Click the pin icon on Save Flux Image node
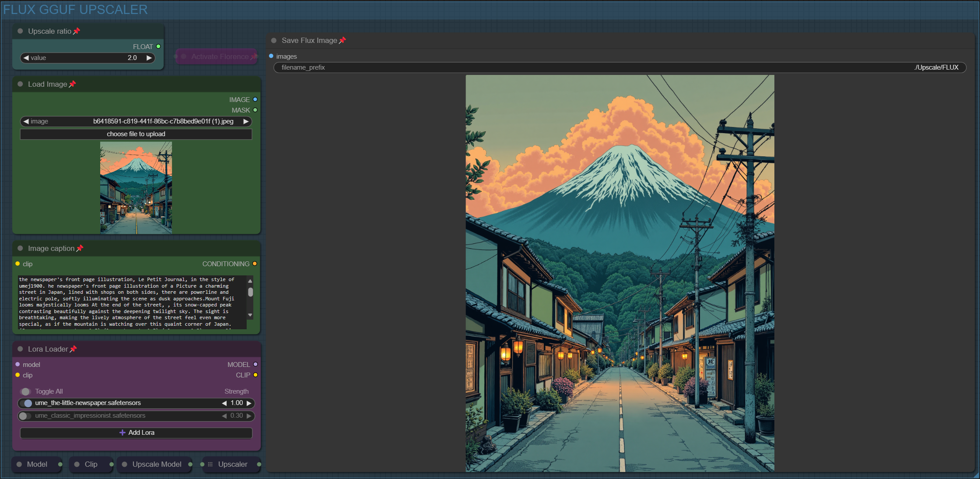This screenshot has width=980, height=479. [343, 40]
